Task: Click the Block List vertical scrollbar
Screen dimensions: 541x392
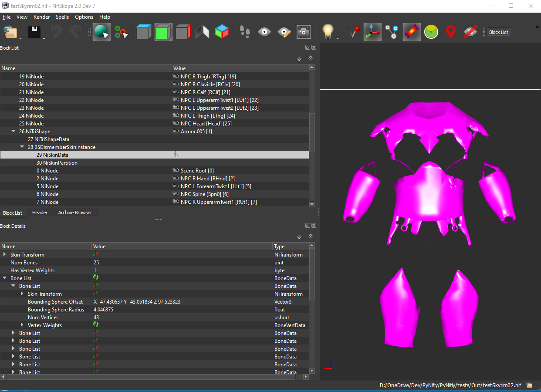Action: pyautogui.click(x=312, y=135)
